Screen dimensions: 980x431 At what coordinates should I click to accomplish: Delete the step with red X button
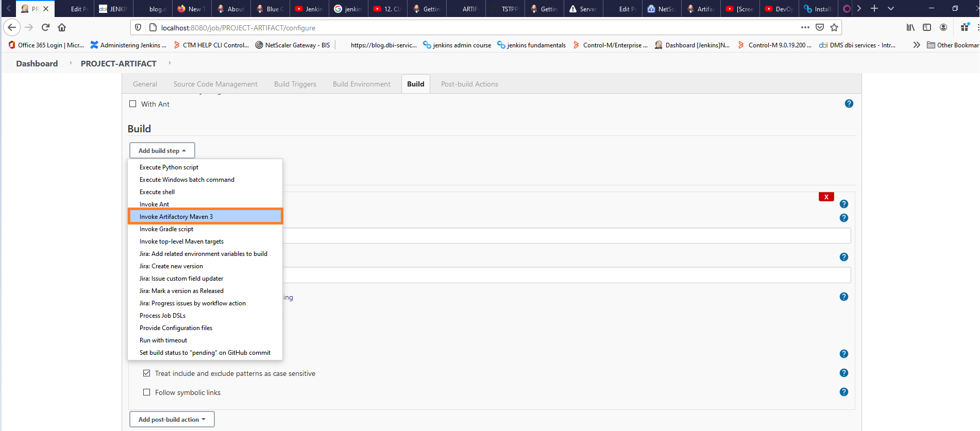click(x=826, y=197)
